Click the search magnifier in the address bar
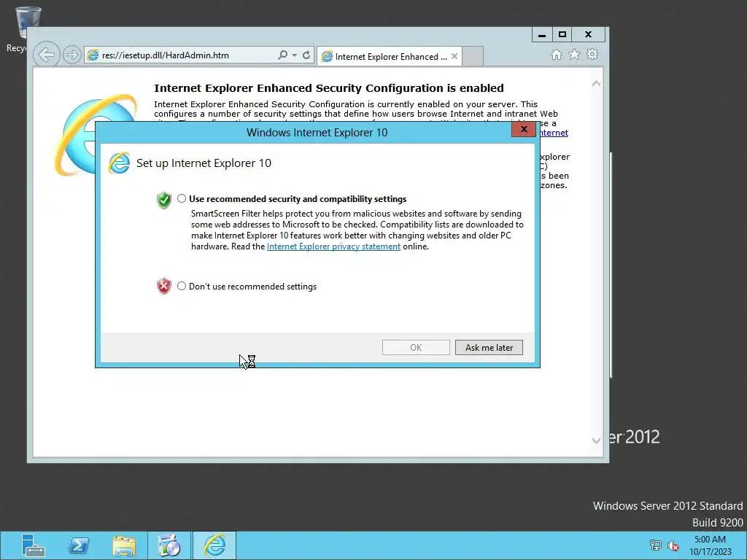 point(282,55)
